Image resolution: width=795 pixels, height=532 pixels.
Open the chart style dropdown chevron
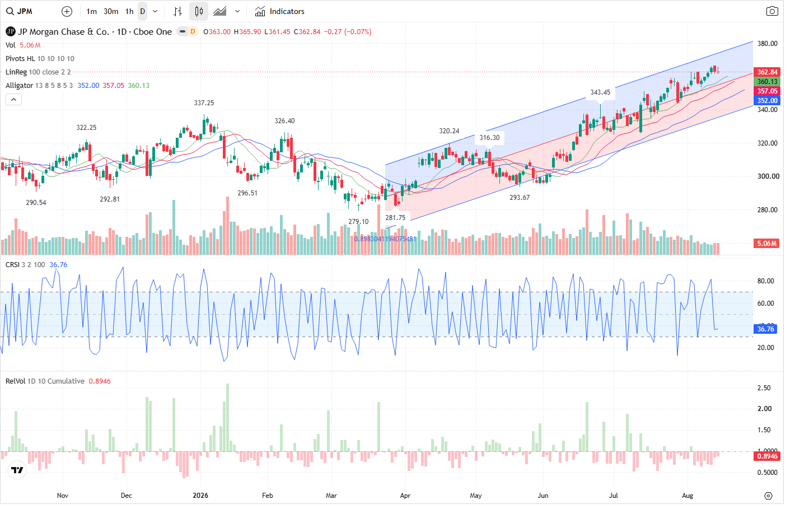237,11
